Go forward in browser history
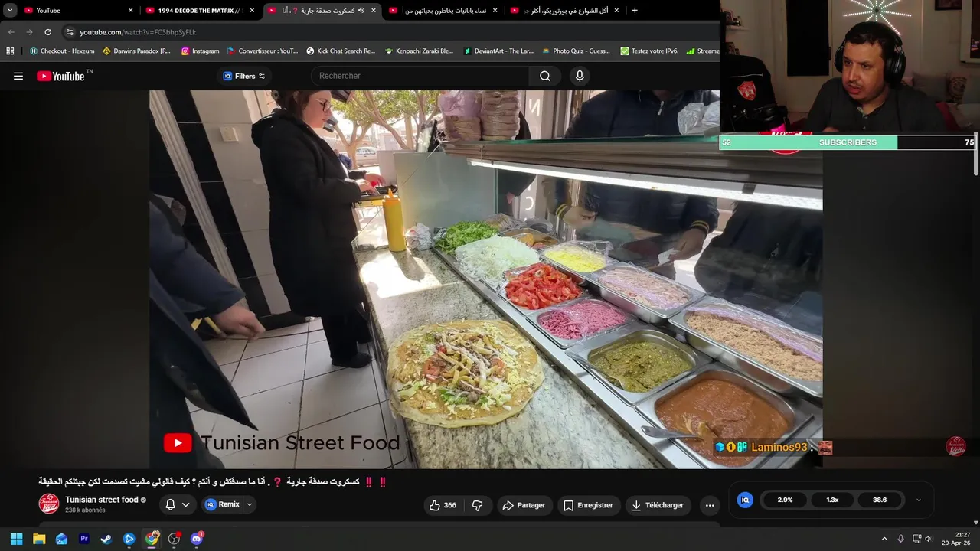 (29, 32)
